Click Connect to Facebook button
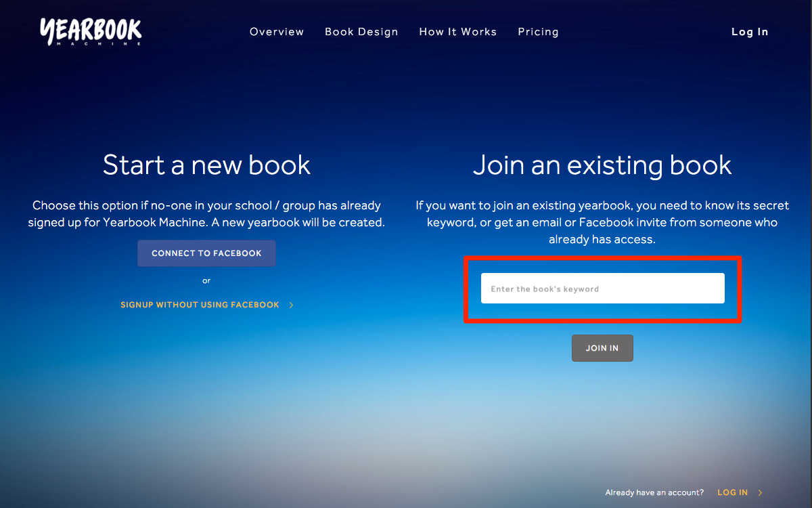This screenshot has width=812, height=508. (x=206, y=253)
